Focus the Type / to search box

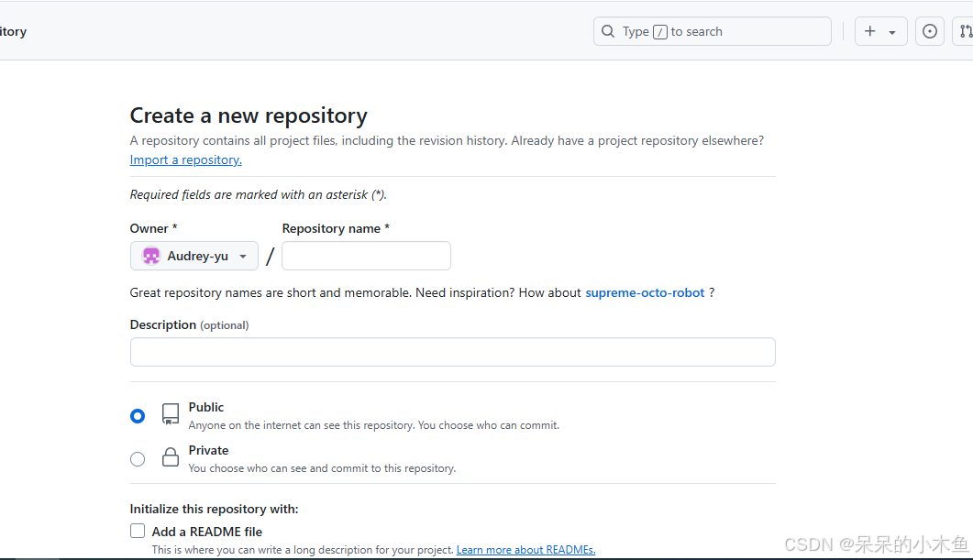coord(713,31)
